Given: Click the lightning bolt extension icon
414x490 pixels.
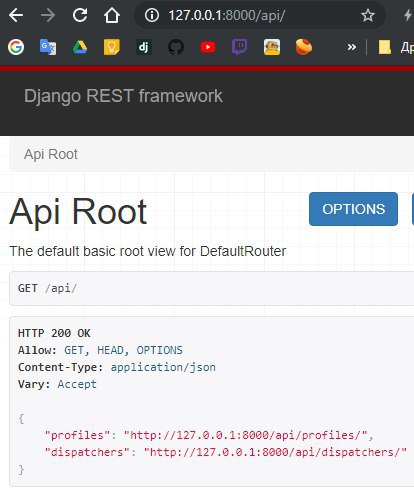Looking at the screenshot, I should 407,15.
